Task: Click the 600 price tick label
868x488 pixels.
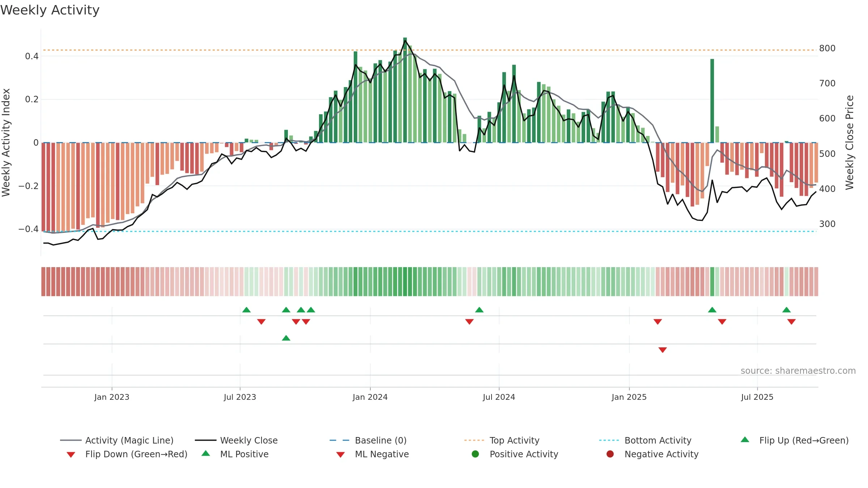Action: [827, 118]
